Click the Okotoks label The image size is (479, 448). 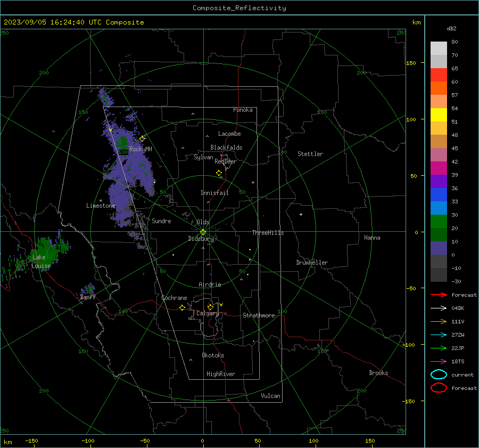[x=213, y=355]
